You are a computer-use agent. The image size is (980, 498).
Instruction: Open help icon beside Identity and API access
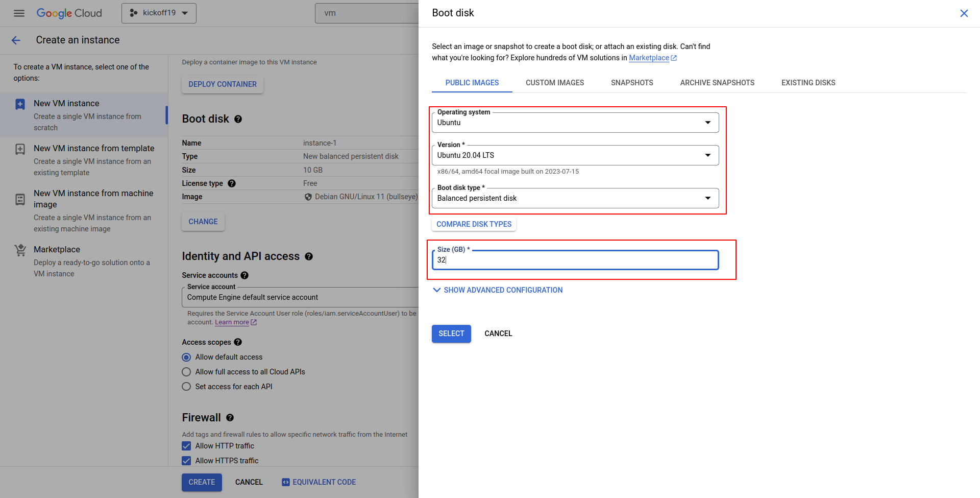tap(309, 256)
